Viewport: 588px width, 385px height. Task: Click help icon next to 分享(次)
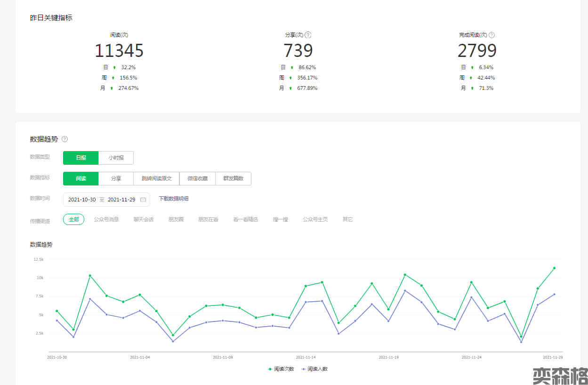coord(308,35)
